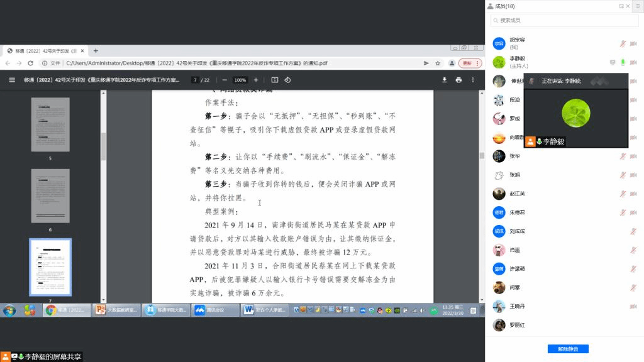Switch to 腾讯会议 in the taskbar

click(x=213, y=310)
